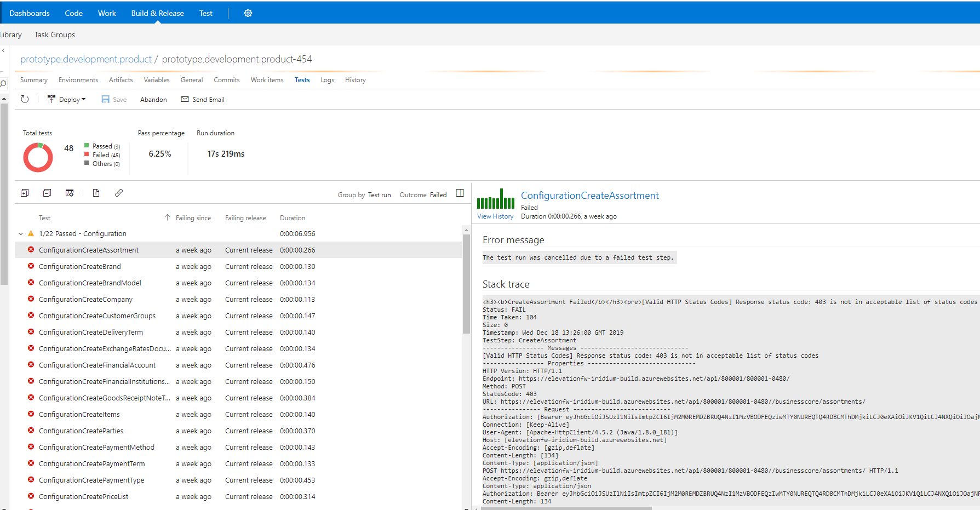This screenshot has height=510, width=980.
Task: Open column options icon in test toolbar
Action: tap(70, 193)
